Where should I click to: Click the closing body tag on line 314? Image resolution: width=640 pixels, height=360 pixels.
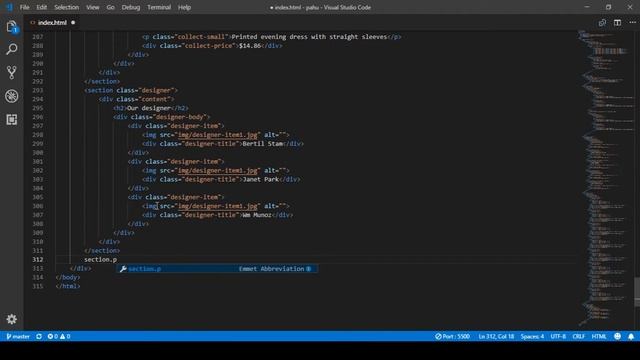click(x=68, y=277)
